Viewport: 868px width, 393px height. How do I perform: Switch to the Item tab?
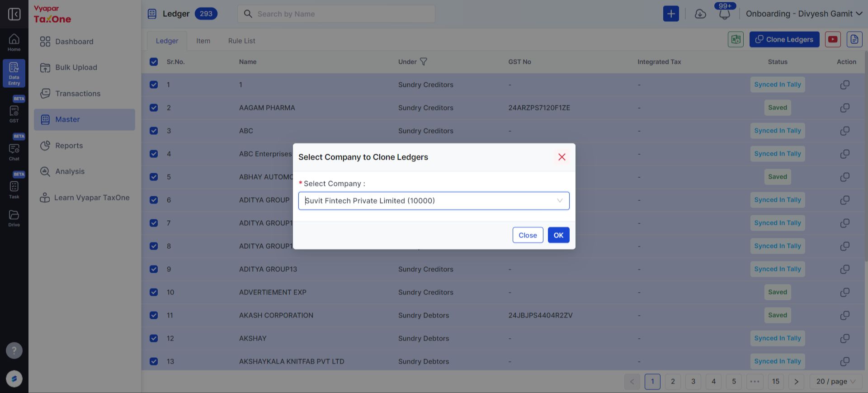tap(203, 41)
